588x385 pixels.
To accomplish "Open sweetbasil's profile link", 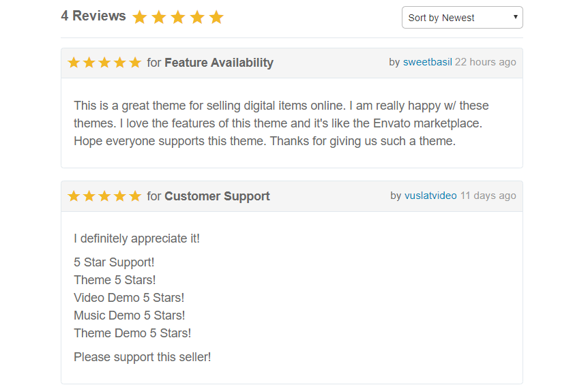I will click(x=428, y=62).
